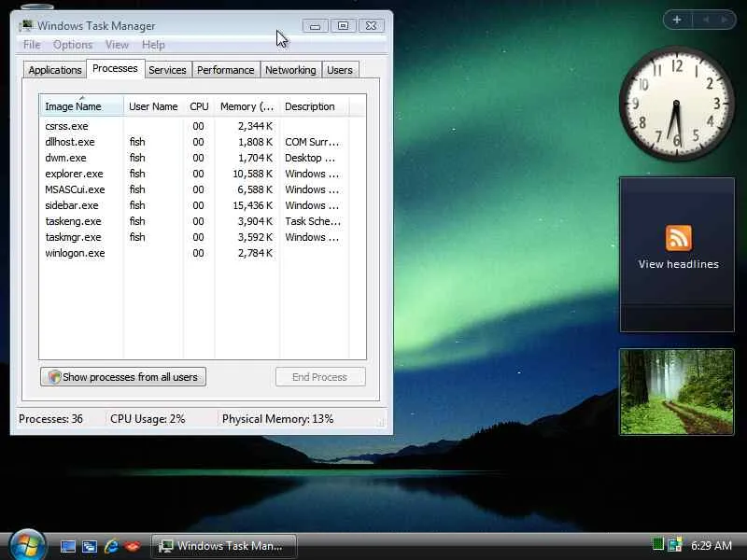747x560 pixels.
Task: Click the red lips quick launch icon
Action: (x=133, y=546)
